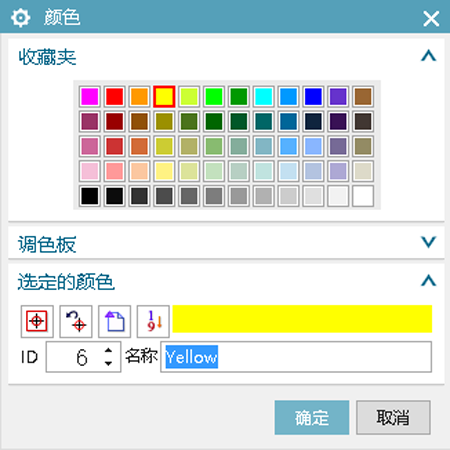The height and width of the screenshot is (450, 450).
Task: Click the undo color pick icon
Action: pos(76,321)
